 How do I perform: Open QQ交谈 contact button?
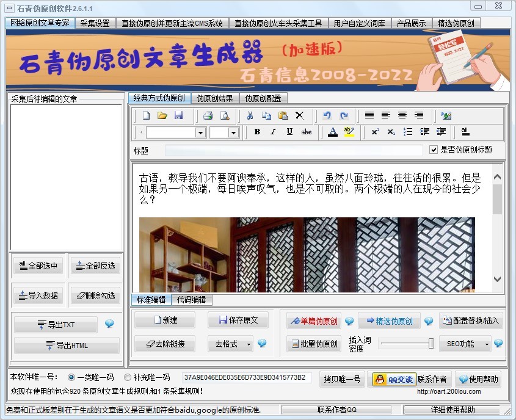tap(394, 379)
